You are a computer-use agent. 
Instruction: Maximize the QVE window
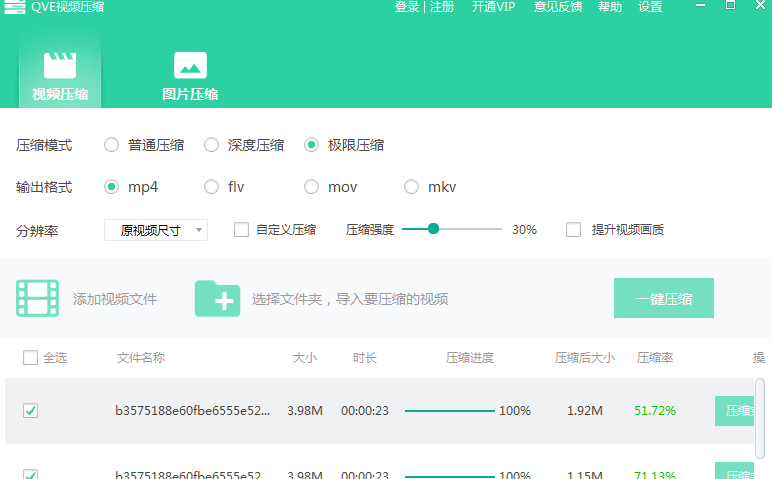coord(731,5)
